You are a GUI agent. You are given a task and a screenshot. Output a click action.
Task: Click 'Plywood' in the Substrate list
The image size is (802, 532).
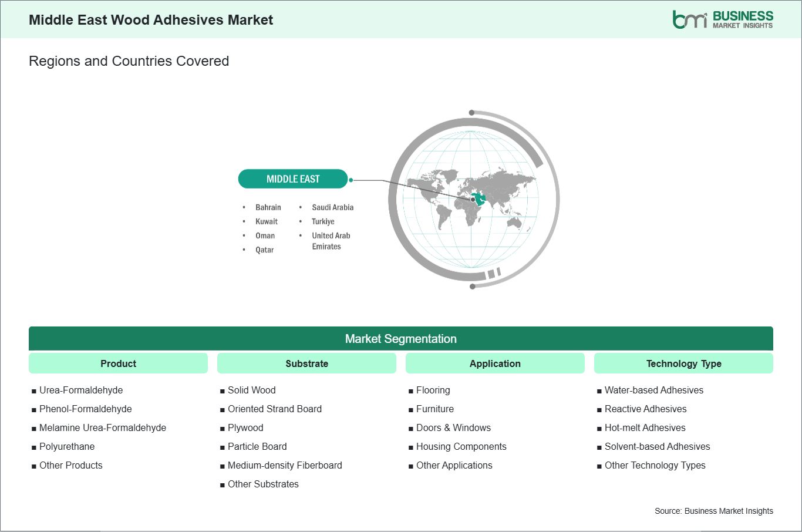click(245, 427)
